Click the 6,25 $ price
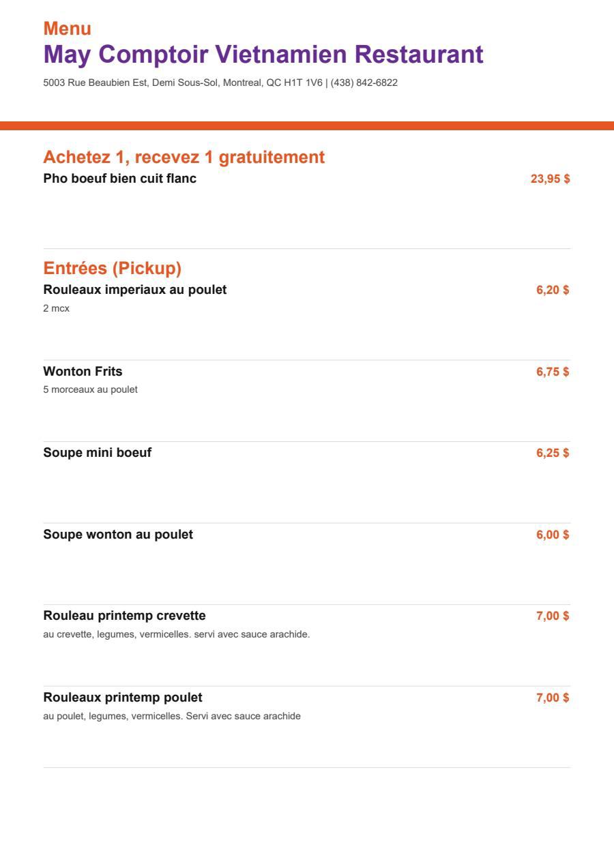Image resolution: width=614 pixels, height=868 pixels. pyautogui.click(x=553, y=453)
